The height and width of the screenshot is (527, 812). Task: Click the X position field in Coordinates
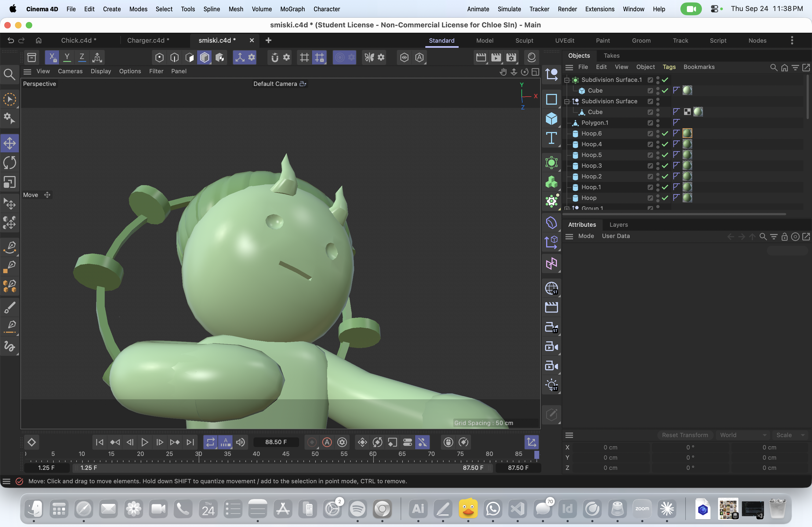coord(610,447)
